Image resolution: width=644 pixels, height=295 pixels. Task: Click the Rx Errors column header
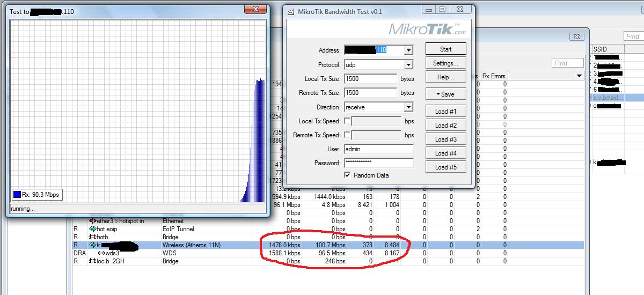[x=494, y=76]
